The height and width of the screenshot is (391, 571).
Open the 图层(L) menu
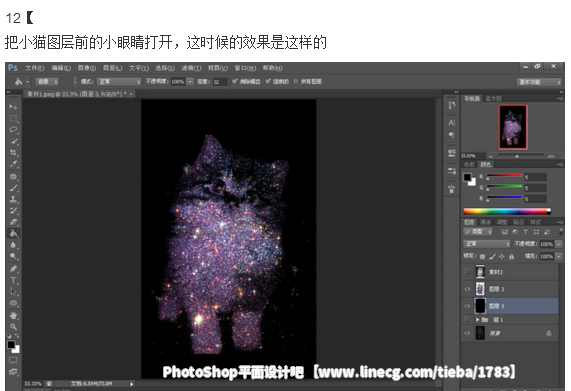[113, 68]
